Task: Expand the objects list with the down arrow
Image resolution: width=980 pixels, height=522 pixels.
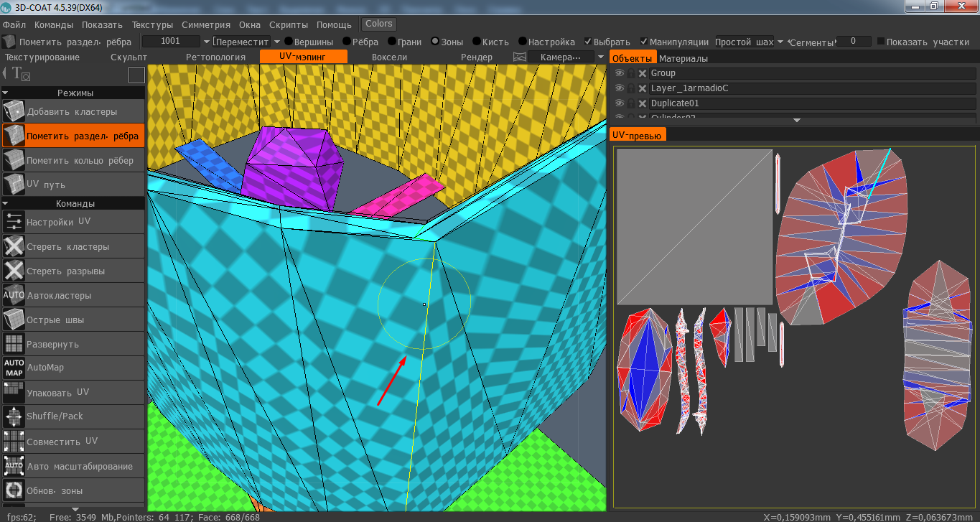Action: click(796, 121)
